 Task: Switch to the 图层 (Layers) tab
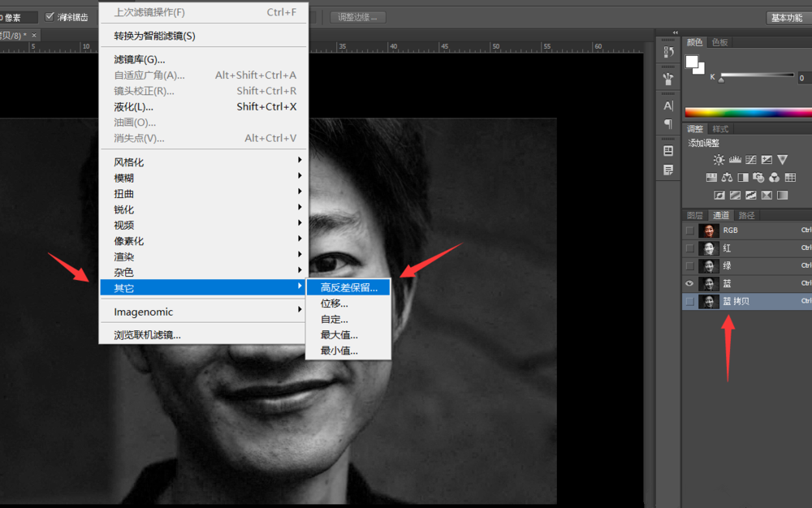(x=695, y=215)
